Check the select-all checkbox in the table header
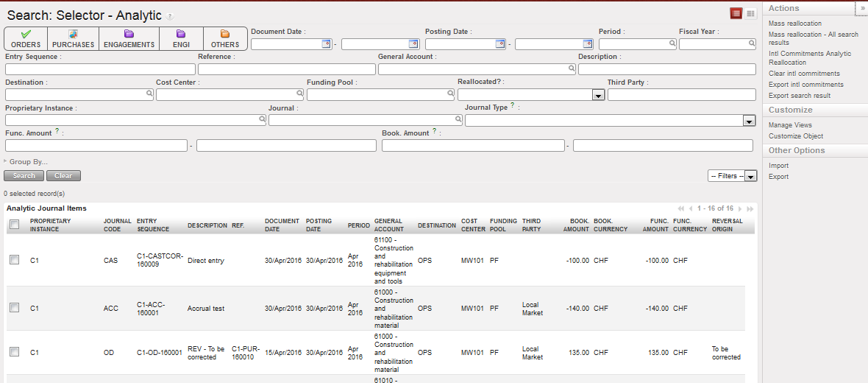The height and width of the screenshot is (383, 868). [x=15, y=225]
